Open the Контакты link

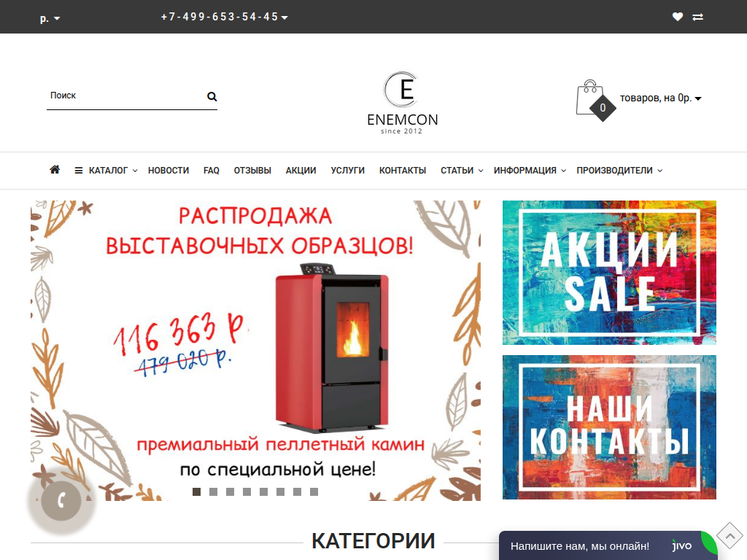[x=403, y=171]
